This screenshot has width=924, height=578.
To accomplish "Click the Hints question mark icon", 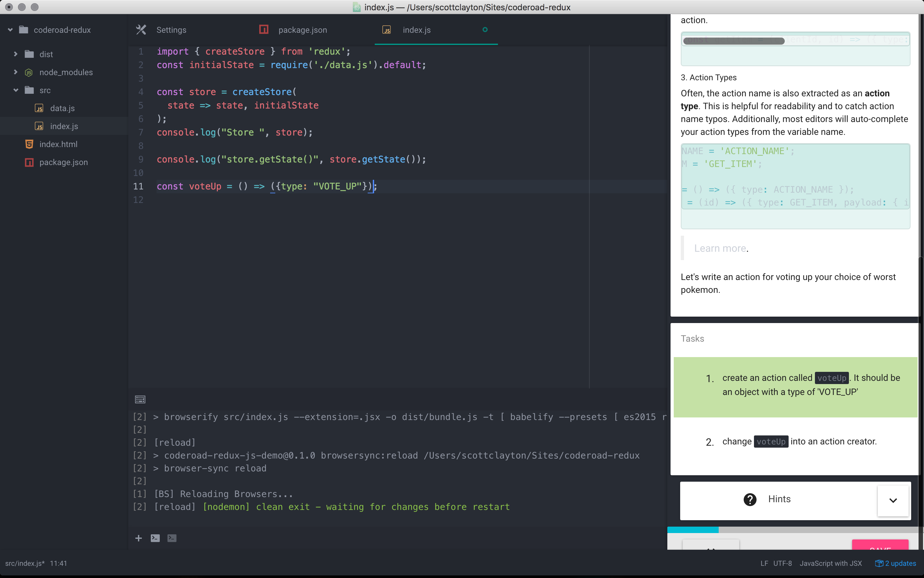I will click(750, 499).
